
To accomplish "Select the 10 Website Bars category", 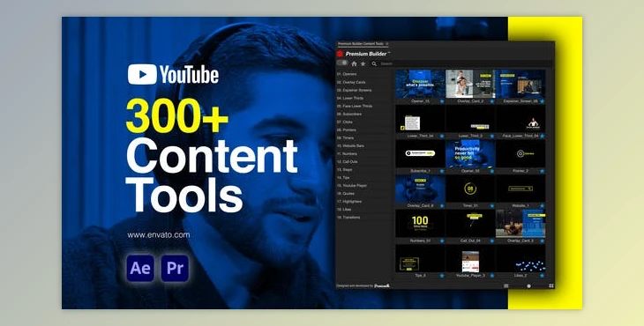I will pos(350,146).
